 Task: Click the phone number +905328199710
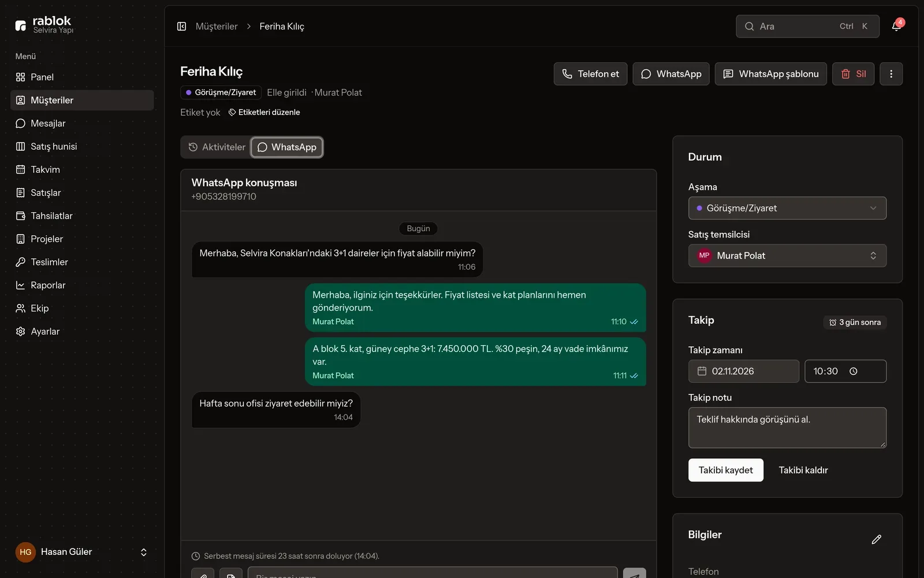(x=224, y=197)
